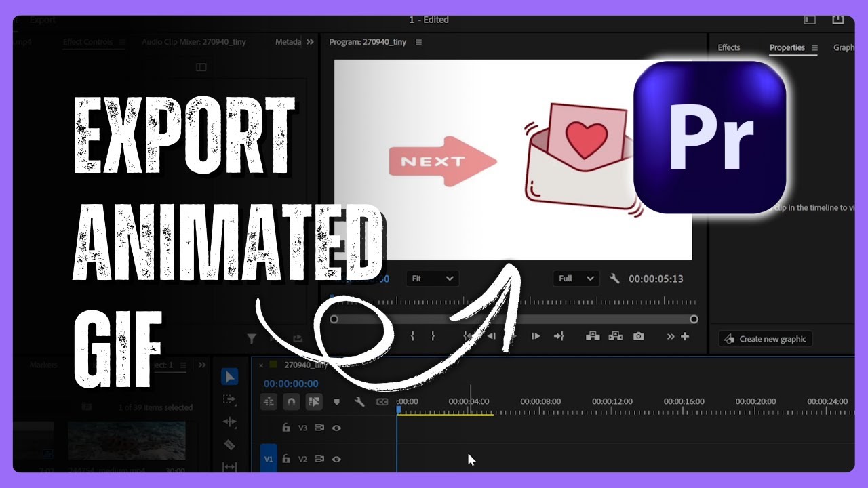Toggle the timeline Captions CC button
Screen dimensions: 868x488
click(x=382, y=402)
